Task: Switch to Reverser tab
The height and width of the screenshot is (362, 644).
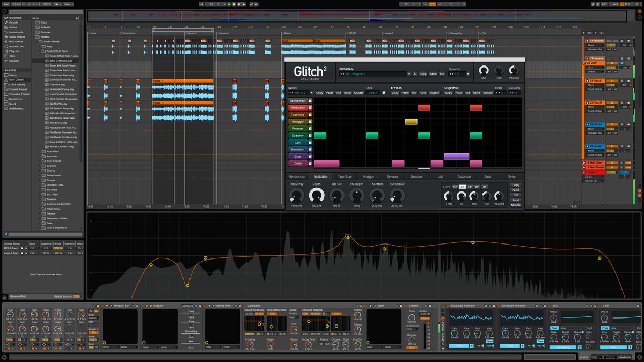Action: (392, 176)
